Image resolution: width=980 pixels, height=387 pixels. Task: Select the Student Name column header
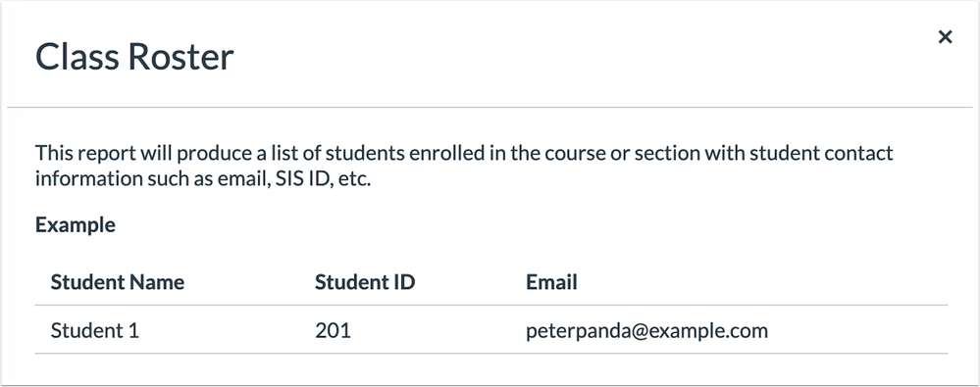pyautogui.click(x=118, y=282)
